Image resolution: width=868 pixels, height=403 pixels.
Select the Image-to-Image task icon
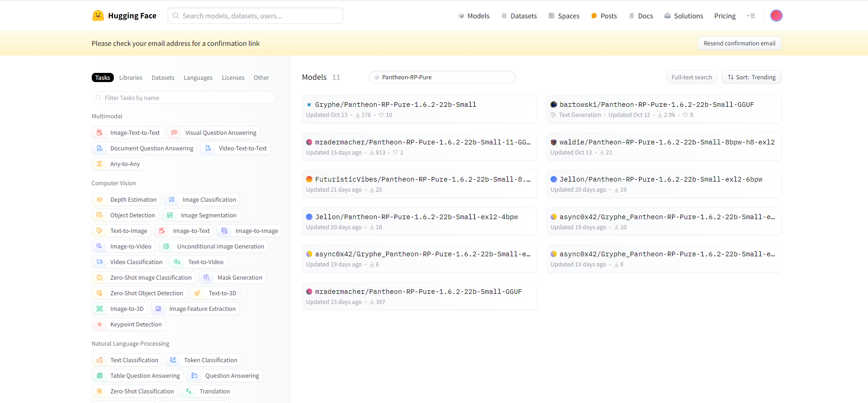tap(225, 231)
